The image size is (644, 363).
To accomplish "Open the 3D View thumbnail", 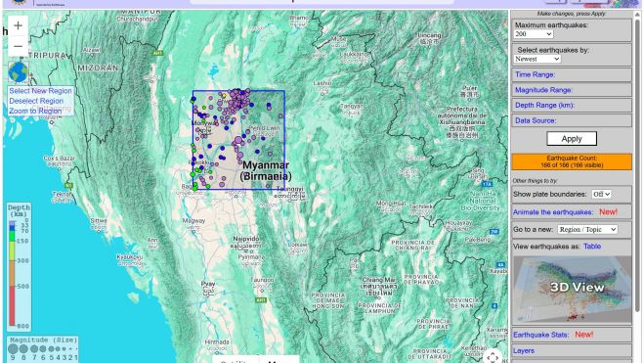I will (x=572, y=290).
